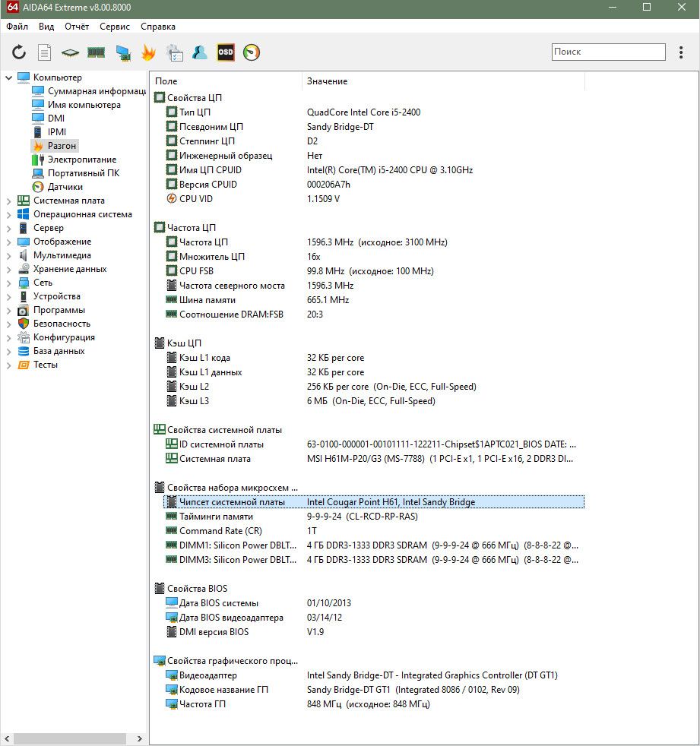Screen dimensions: 700x746
Task: Open the Report page icon in toolbar
Action: (x=44, y=52)
